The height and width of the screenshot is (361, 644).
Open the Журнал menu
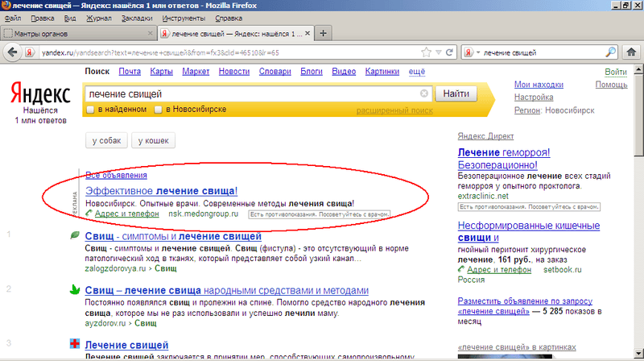pyautogui.click(x=98, y=19)
